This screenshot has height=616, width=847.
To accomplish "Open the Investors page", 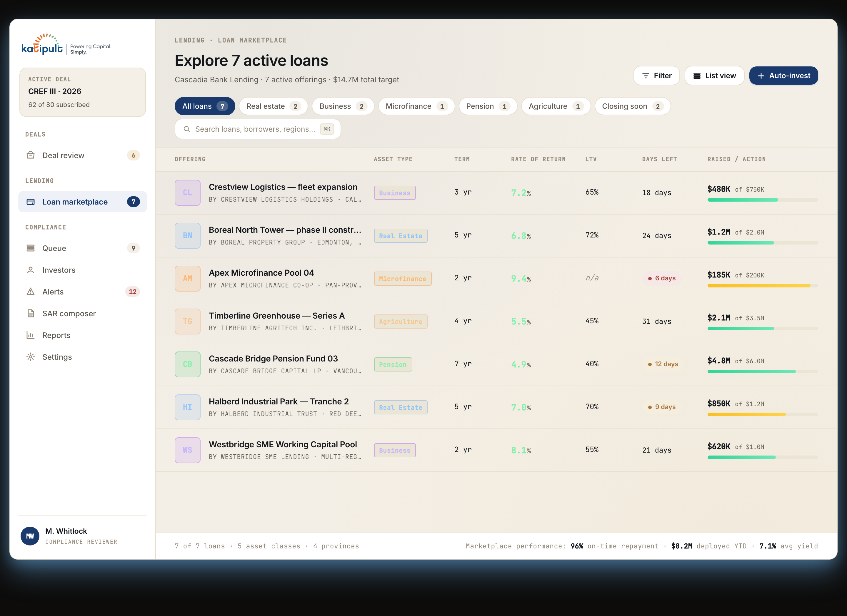I will (83, 270).
